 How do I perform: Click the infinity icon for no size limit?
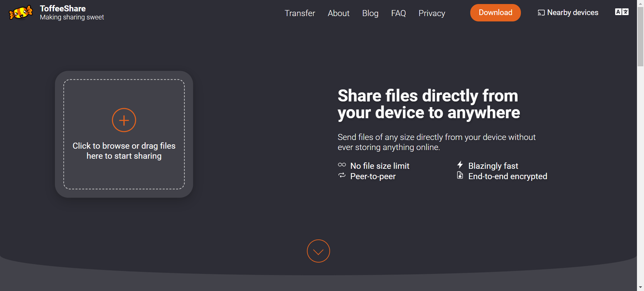point(342,165)
